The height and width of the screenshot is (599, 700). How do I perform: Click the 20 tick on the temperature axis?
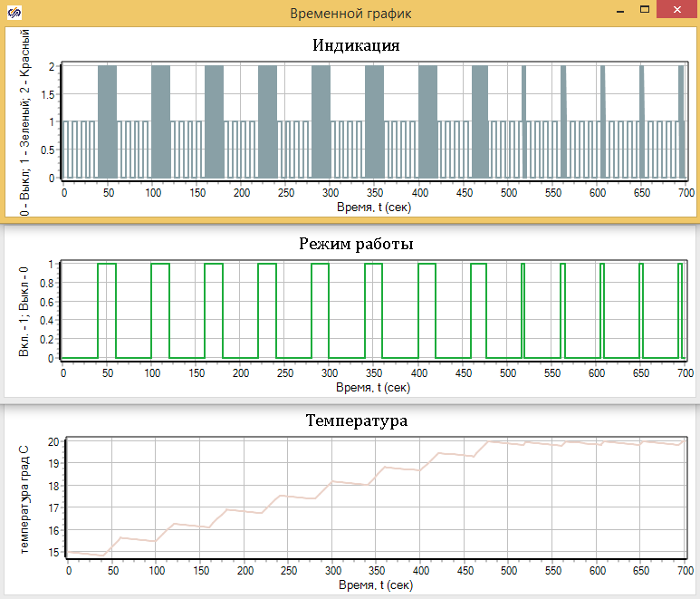pyautogui.click(x=53, y=441)
